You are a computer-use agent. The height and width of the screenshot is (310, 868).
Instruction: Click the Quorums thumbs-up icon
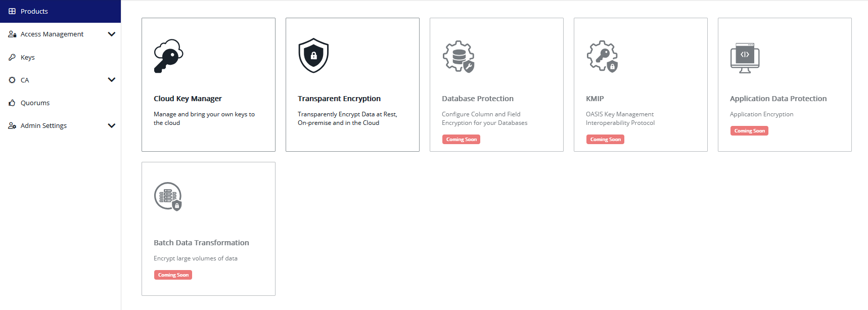pos(12,103)
